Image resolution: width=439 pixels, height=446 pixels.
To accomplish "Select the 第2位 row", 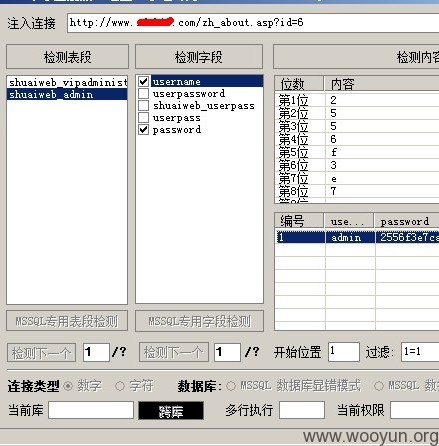I will (x=357, y=113).
